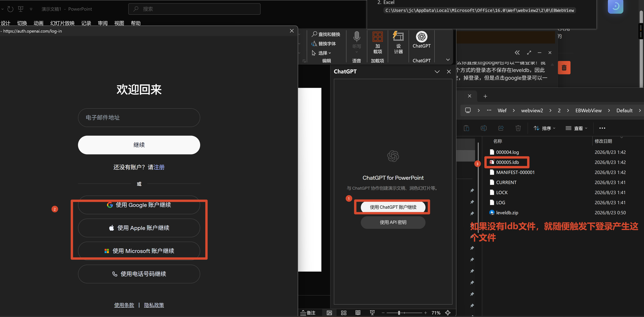Open the 切换 transitions tab
This screenshot has width=644, height=317.
point(22,23)
